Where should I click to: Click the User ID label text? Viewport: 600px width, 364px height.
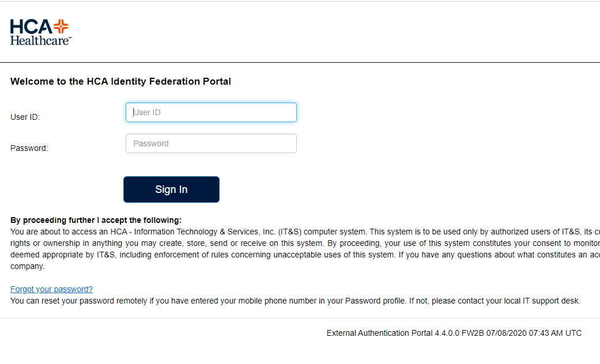tap(25, 117)
